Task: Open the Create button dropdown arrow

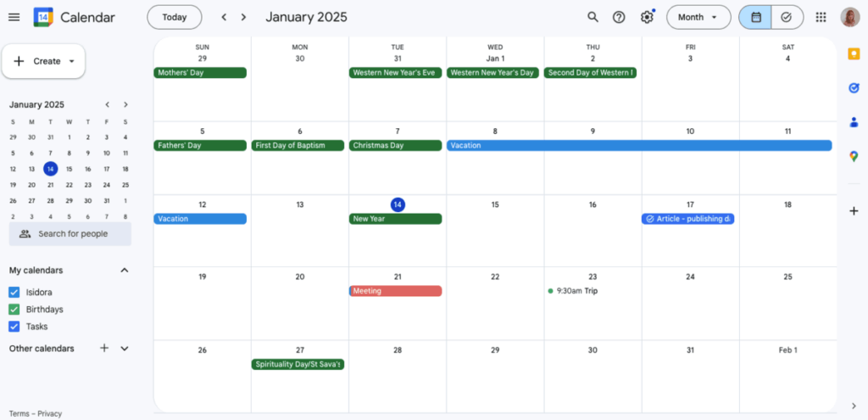Action: coord(71,61)
